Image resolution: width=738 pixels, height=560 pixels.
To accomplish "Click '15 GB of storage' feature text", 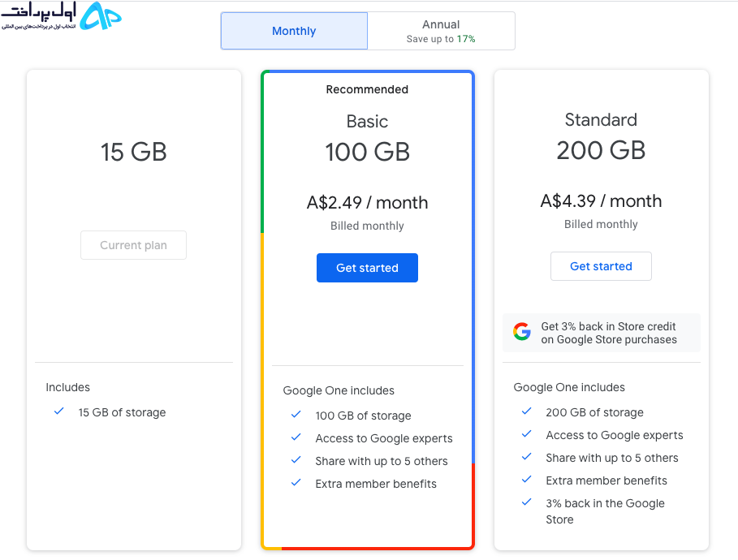I will 122,413.
